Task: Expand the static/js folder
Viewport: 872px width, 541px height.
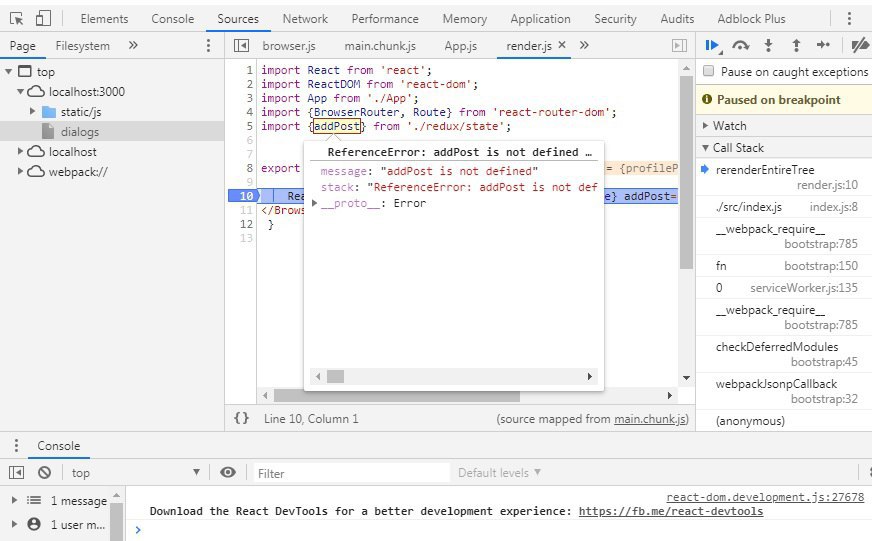Action: 33,112
